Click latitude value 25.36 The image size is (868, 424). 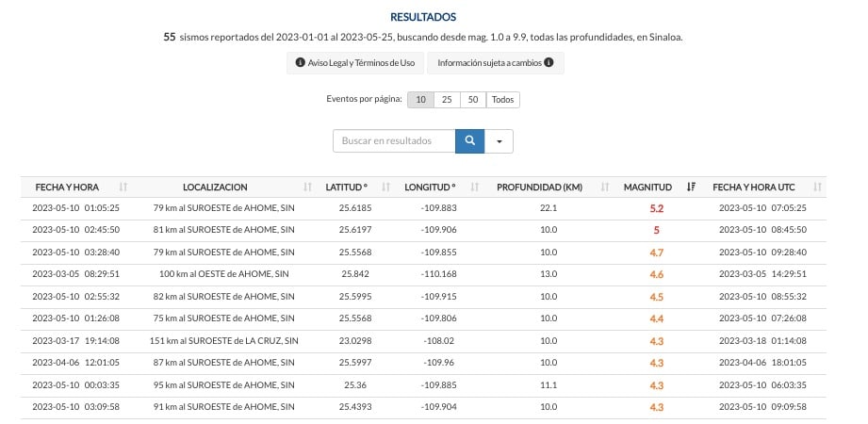(355, 384)
